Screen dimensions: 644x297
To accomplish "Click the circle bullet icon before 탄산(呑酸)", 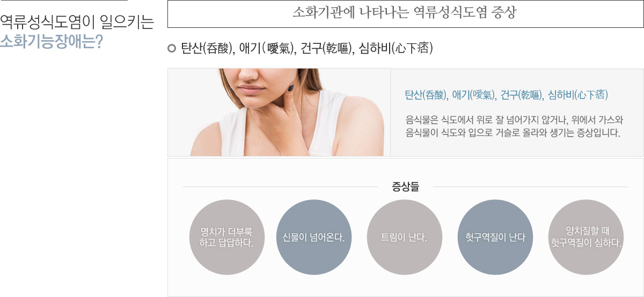I will [172, 48].
